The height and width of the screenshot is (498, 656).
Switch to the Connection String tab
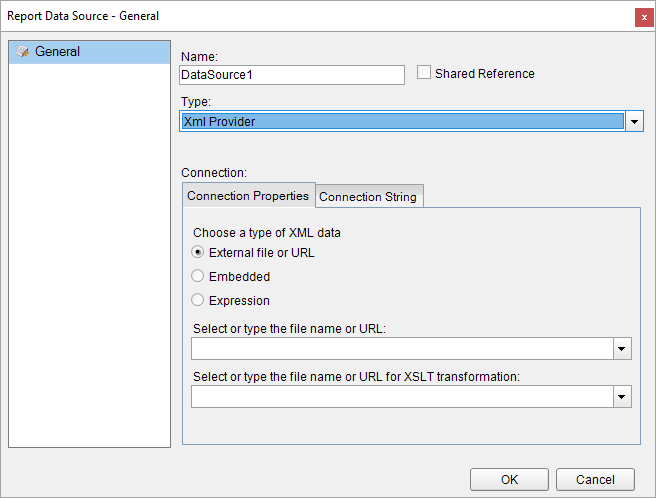(x=369, y=197)
